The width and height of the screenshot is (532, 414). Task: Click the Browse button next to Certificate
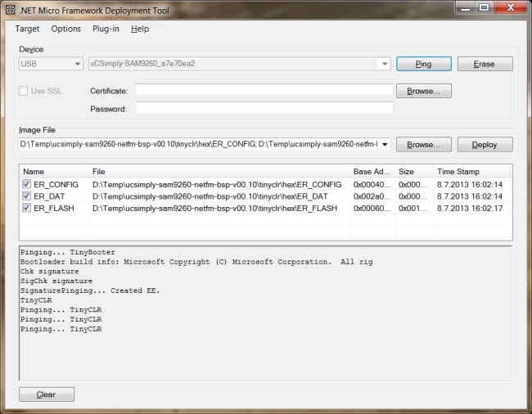[424, 91]
